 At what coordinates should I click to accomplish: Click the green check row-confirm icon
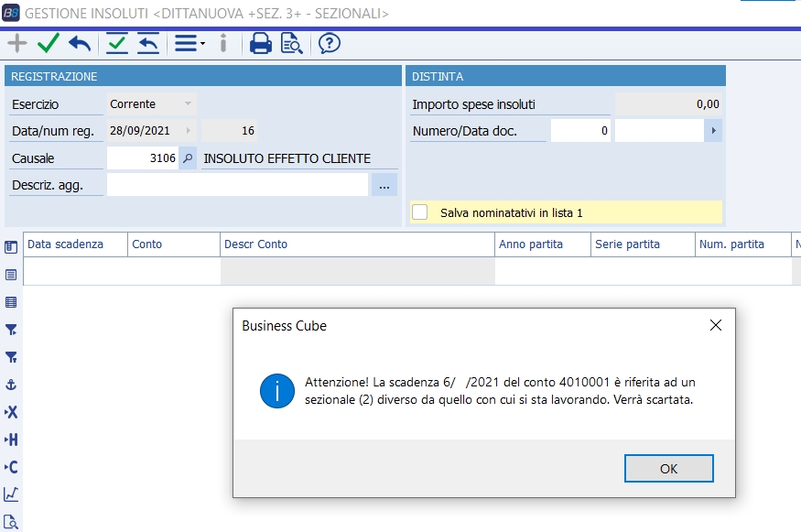click(x=117, y=43)
